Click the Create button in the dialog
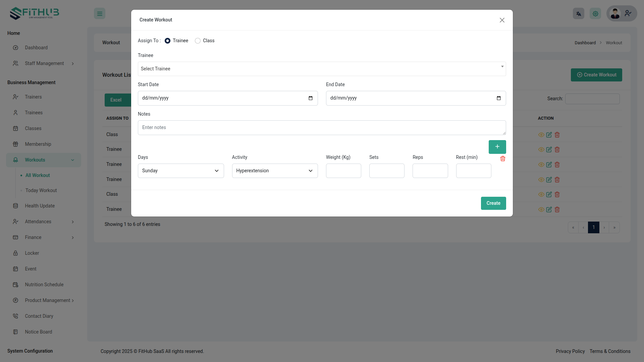Viewport: 644px width, 362px height. coord(493,203)
